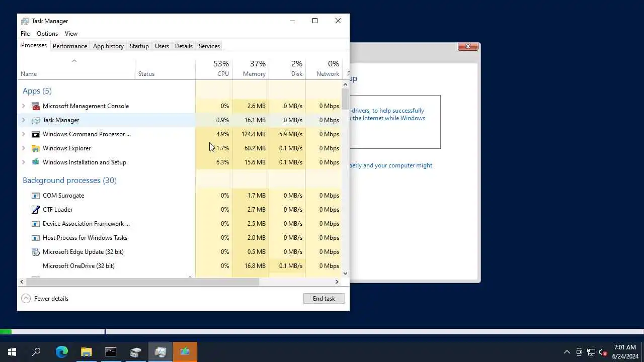Click the Device Association Framework process icon
Image resolution: width=644 pixels, height=362 pixels.
[x=36, y=224]
